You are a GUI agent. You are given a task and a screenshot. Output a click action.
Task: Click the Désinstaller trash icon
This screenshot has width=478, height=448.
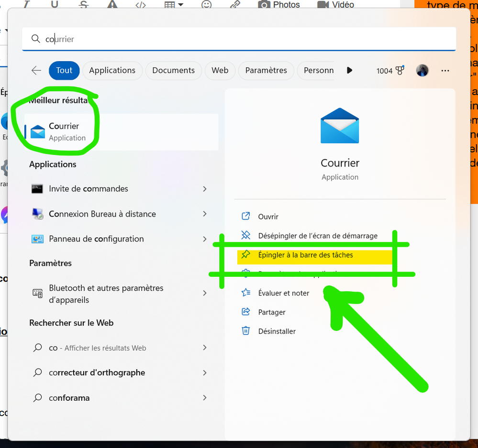[x=246, y=331]
